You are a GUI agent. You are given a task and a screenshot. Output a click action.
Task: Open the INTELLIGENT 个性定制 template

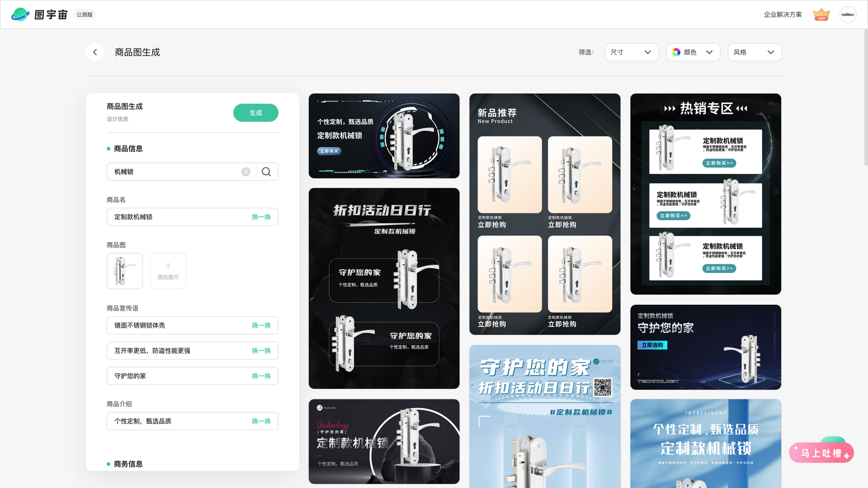(705, 443)
